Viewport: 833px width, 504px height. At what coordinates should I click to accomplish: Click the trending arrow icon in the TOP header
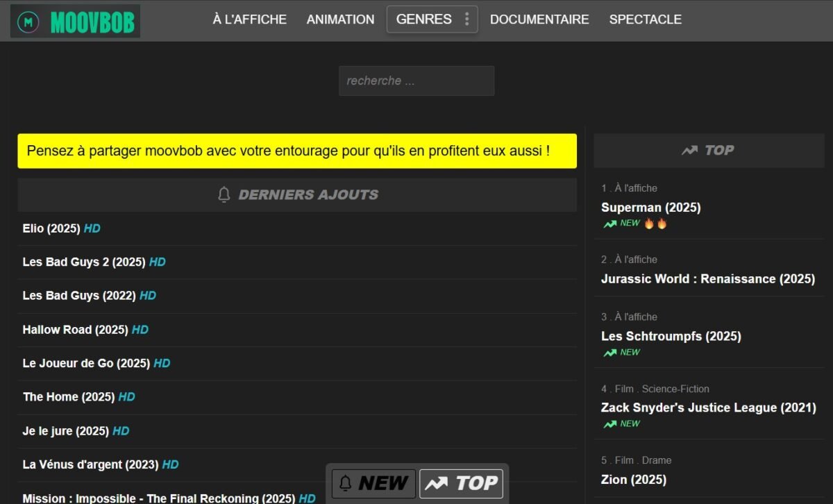pos(689,150)
